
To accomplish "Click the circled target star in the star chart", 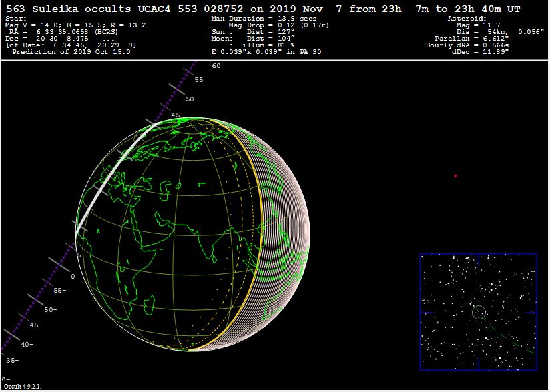I will coord(478,311).
